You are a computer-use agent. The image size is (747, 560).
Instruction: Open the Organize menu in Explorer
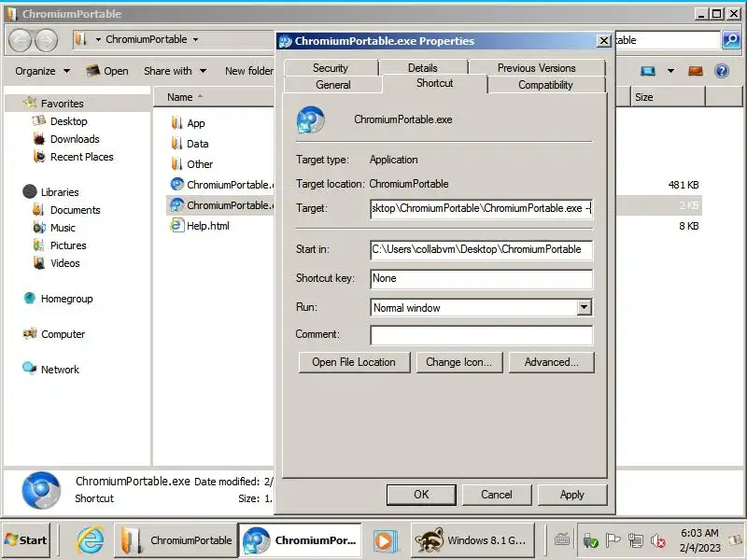[x=42, y=71]
